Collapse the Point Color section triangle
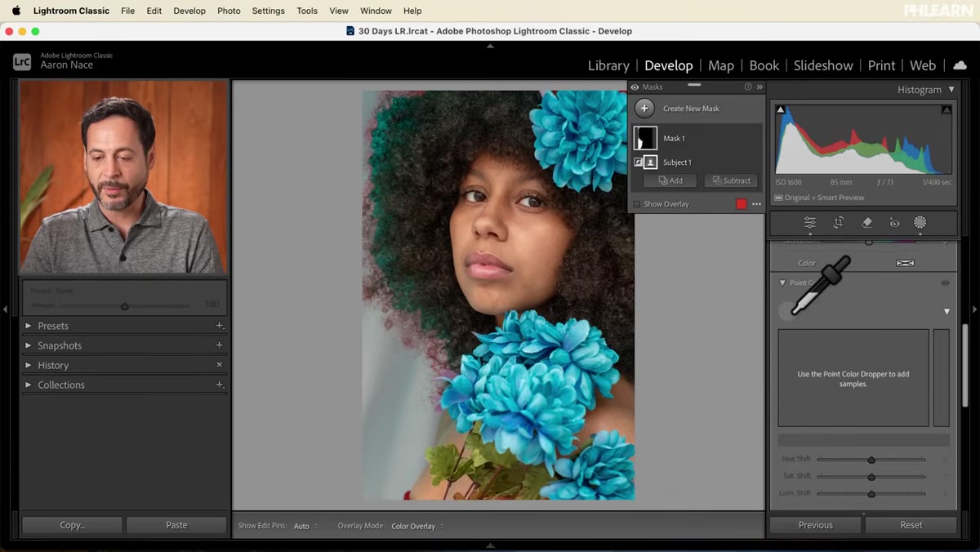980x552 pixels. [x=782, y=283]
